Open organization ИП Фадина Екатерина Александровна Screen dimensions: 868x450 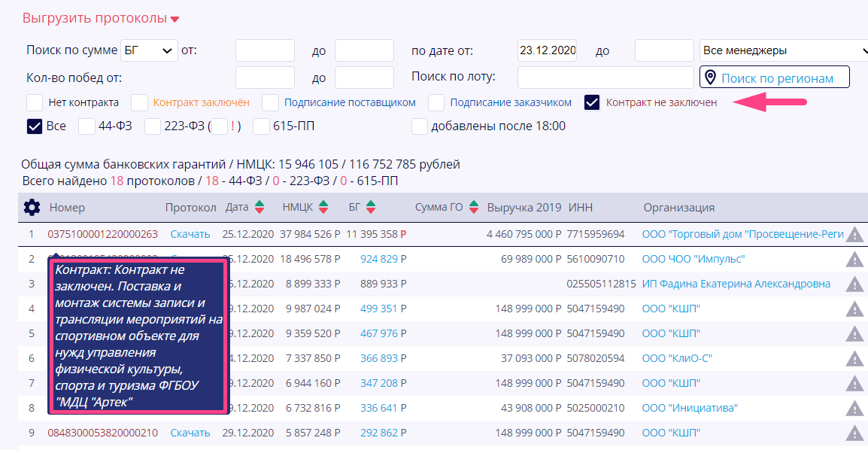click(x=736, y=284)
